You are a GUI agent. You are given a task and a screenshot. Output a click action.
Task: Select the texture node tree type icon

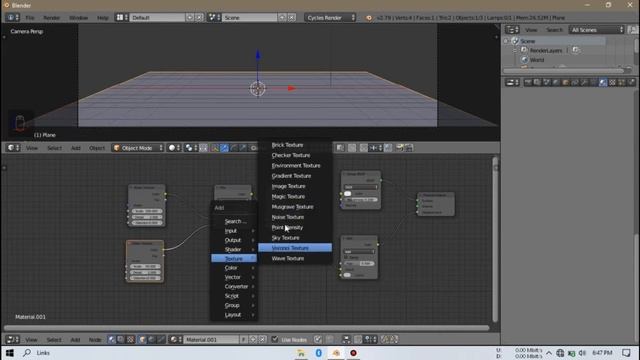point(130,340)
